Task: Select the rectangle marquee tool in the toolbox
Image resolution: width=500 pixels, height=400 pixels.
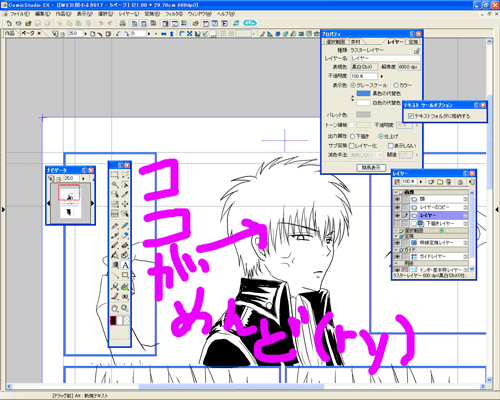Action: [115, 175]
